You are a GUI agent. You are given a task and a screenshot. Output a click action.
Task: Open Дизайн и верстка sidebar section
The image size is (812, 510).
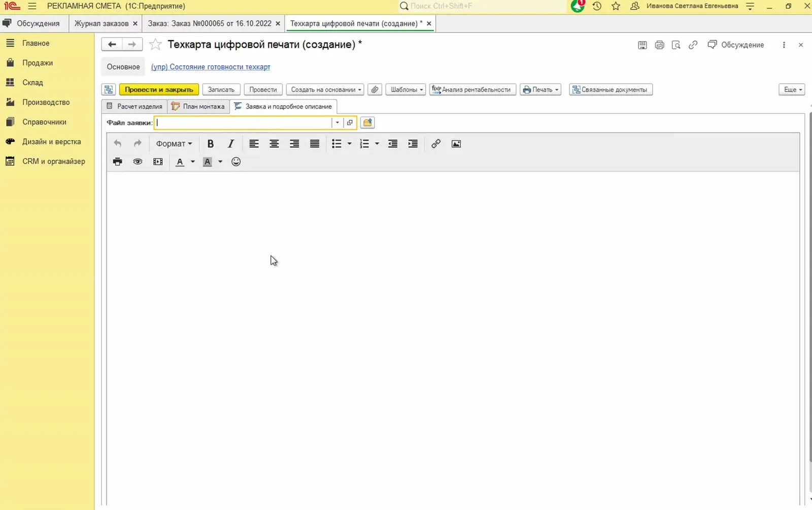click(51, 142)
